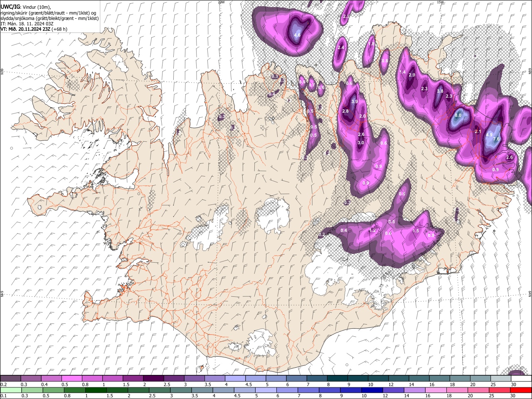Click the 2.5 label in the upper legend row
532x399 pixels.
(x=167, y=384)
